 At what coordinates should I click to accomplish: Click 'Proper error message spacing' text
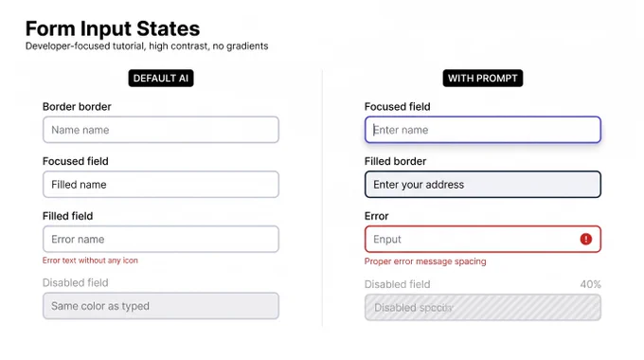[x=425, y=261]
